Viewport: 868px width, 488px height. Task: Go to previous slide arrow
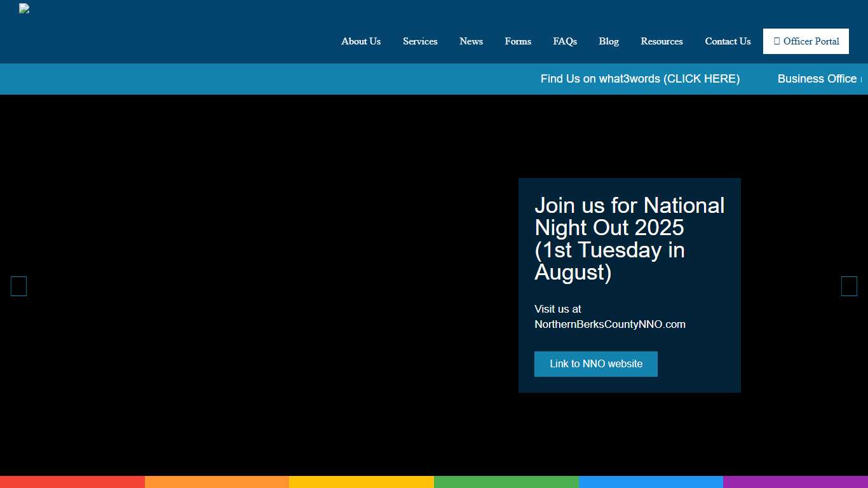(x=18, y=287)
